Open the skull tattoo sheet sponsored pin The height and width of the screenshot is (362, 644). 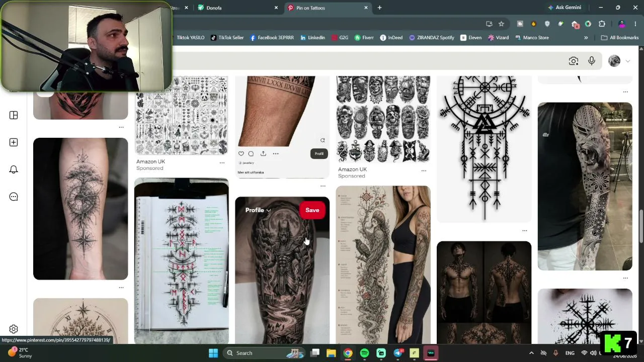click(x=383, y=120)
